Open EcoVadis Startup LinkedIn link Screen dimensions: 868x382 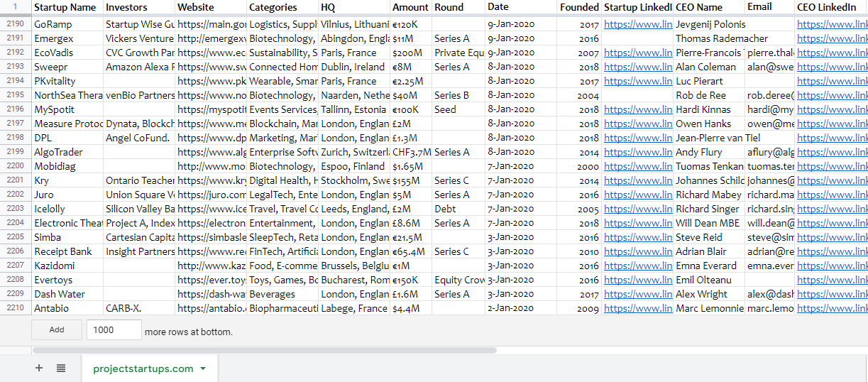(637, 53)
